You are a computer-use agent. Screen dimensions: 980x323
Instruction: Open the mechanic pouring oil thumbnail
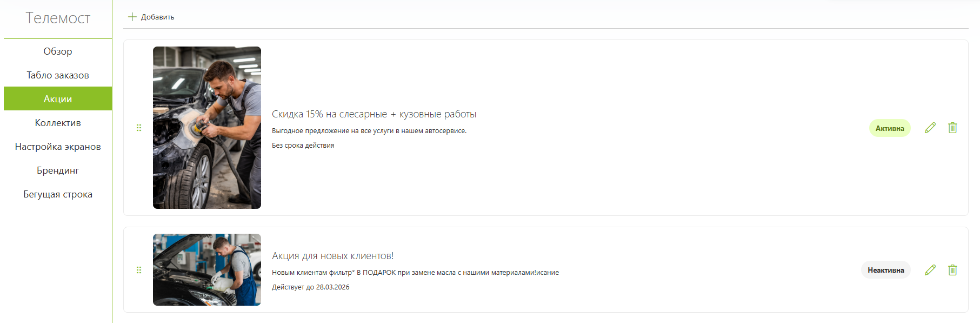click(207, 269)
